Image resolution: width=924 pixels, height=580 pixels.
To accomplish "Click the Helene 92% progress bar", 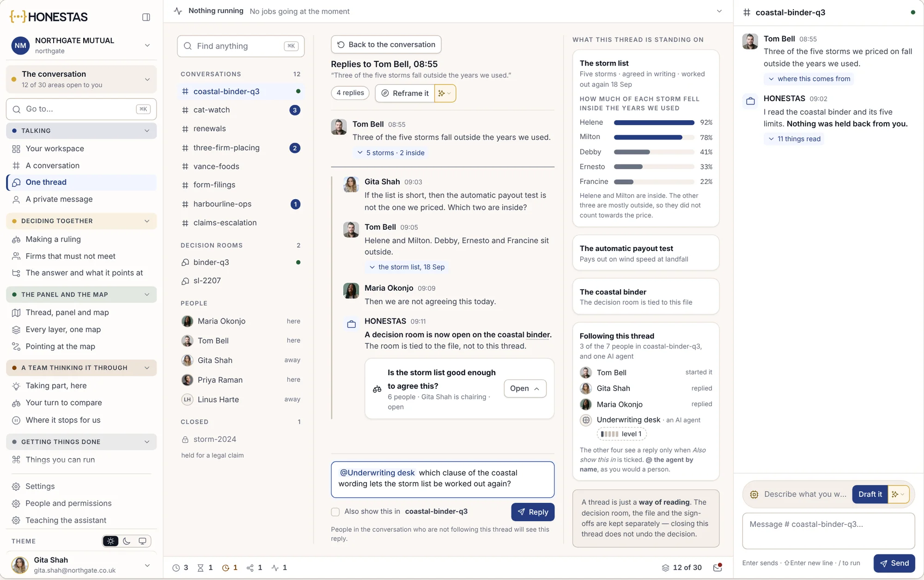I will (x=654, y=122).
